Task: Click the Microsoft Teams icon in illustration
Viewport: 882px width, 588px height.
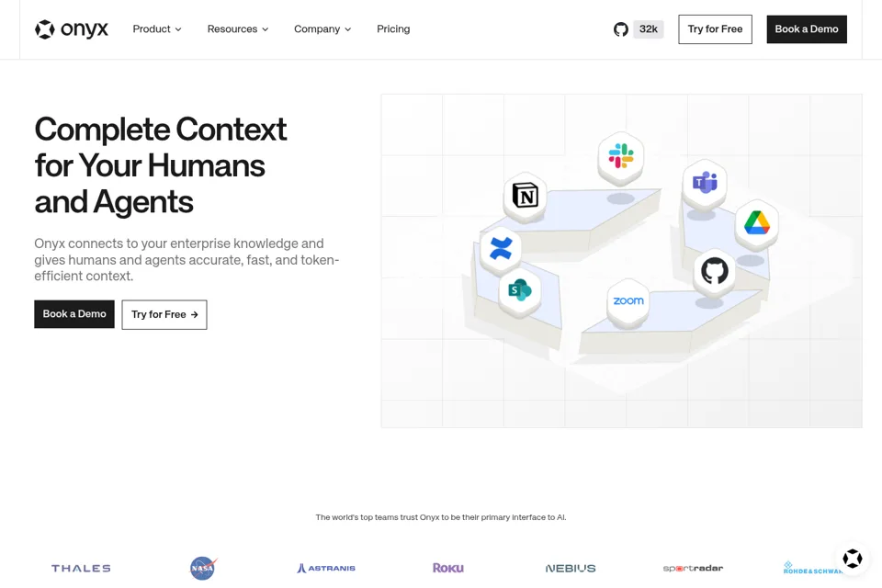Action: (705, 182)
